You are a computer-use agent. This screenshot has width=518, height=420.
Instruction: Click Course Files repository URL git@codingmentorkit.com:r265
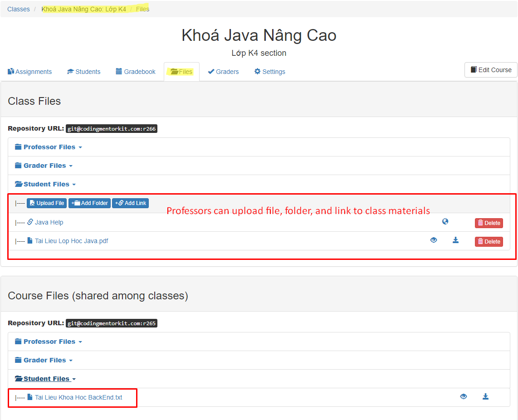[112, 323]
